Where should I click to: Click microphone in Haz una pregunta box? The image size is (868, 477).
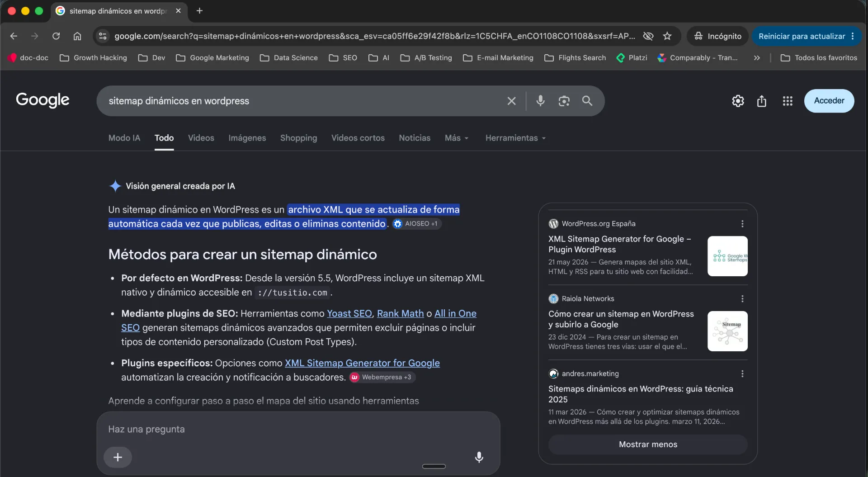[x=479, y=457]
